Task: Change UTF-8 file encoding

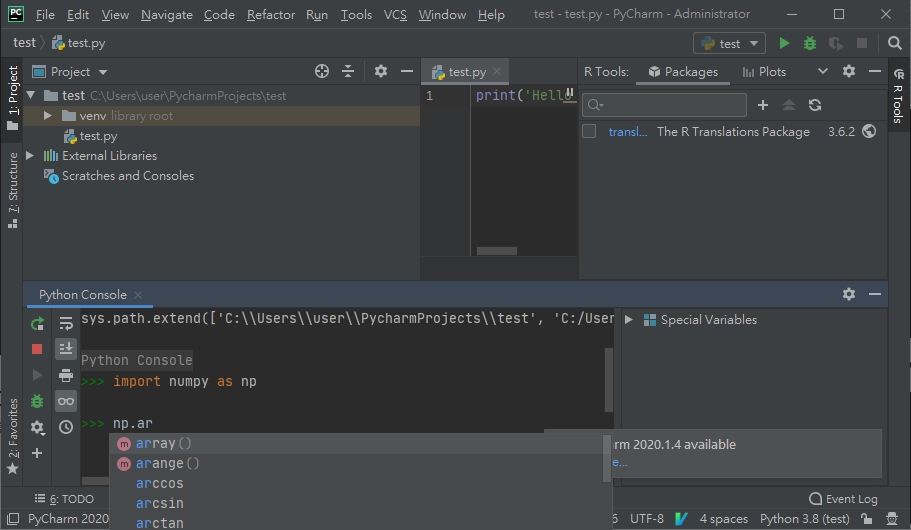Action: point(647,518)
